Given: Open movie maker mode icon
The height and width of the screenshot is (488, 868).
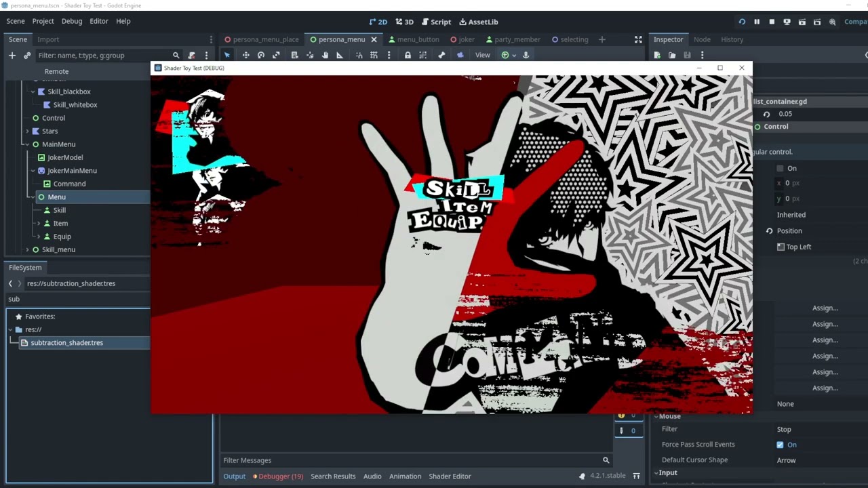Looking at the screenshot, I should tap(832, 22).
